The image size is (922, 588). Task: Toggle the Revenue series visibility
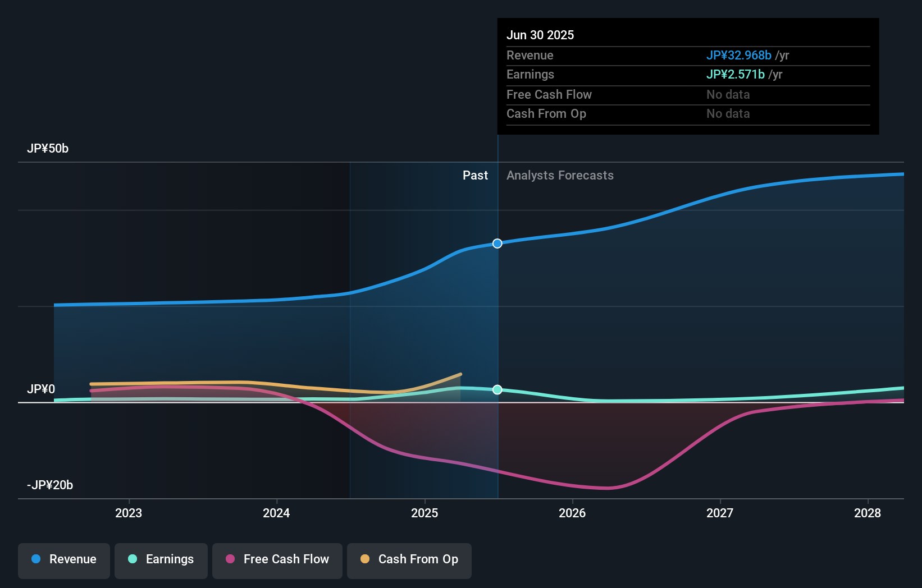point(63,559)
